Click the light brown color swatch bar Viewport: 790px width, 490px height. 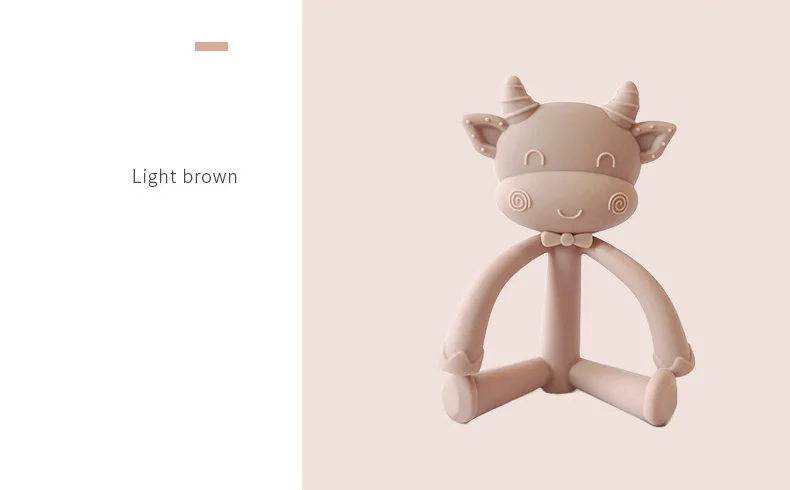[x=212, y=46]
